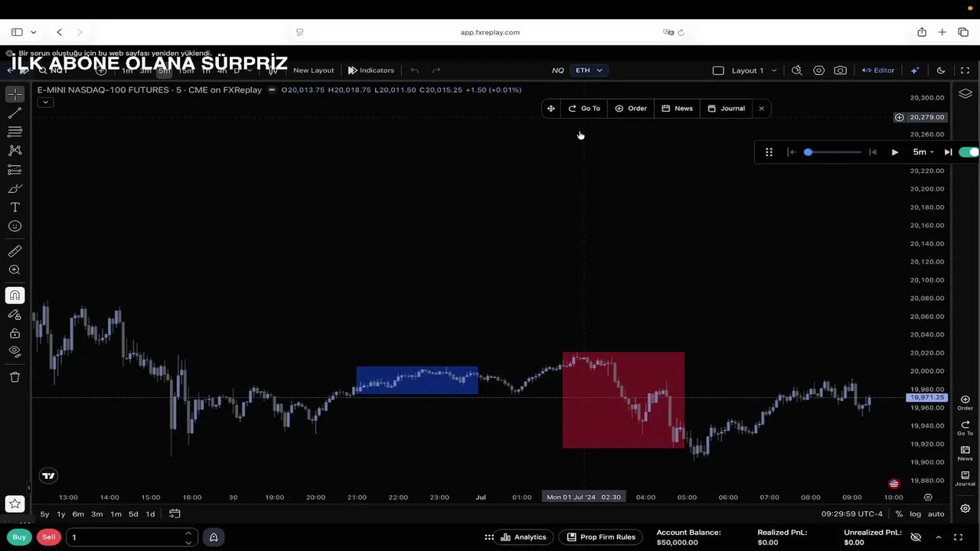The height and width of the screenshot is (551, 980).
Task: Select the ruler measure tool
Action: (x=15, y=251)
